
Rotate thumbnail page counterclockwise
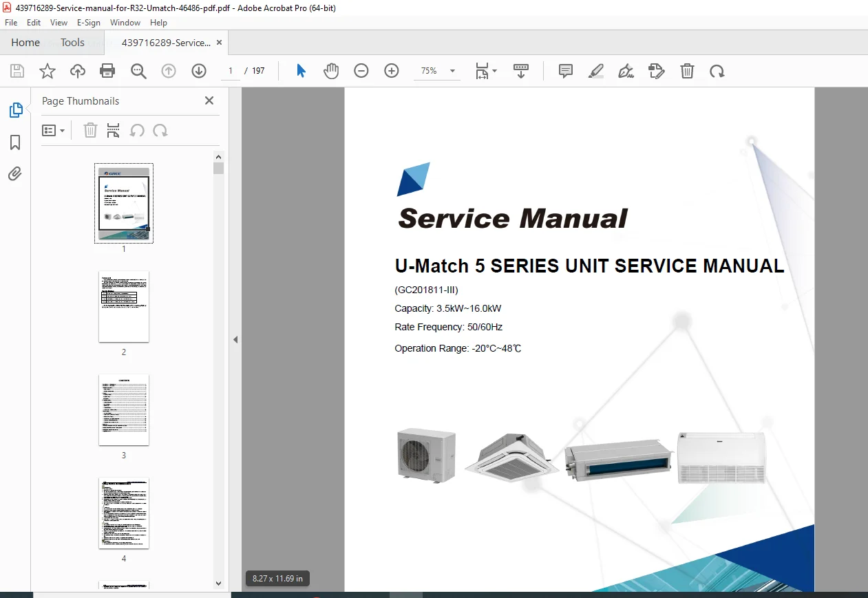(137, 130)
